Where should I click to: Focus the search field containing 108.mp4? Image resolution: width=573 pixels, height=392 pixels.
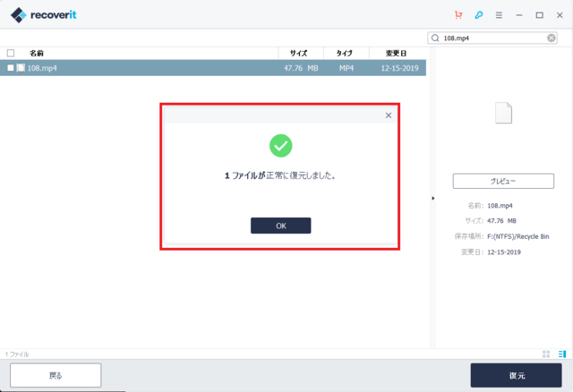pyautogui.click(x=492, y=38)
